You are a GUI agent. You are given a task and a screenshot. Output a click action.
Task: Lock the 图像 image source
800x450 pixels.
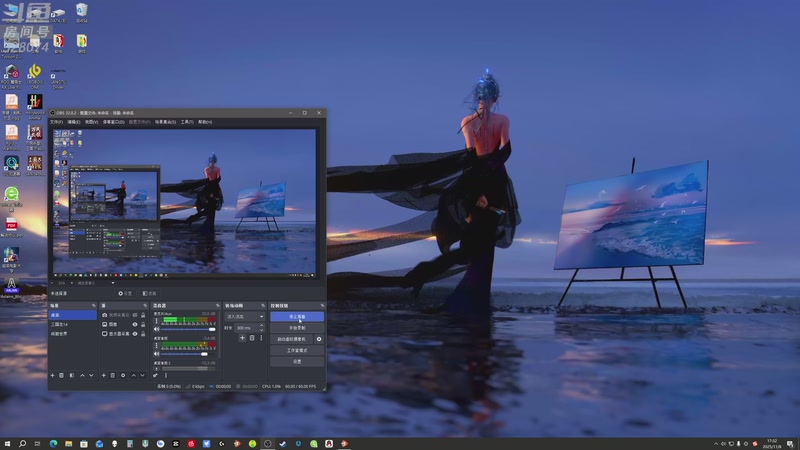(x=143, y=324)
